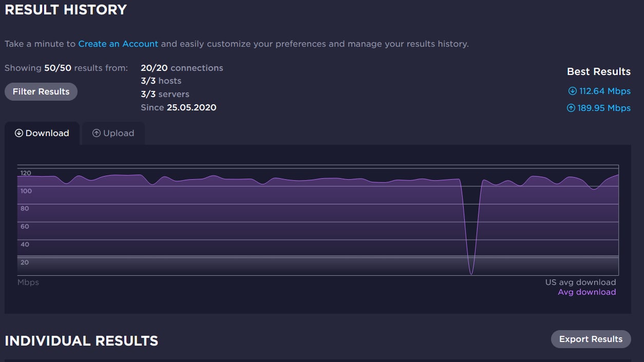Viewport: 644px width, 362px height.
Task: Click the Best Results heading
Action: [598, 72]
